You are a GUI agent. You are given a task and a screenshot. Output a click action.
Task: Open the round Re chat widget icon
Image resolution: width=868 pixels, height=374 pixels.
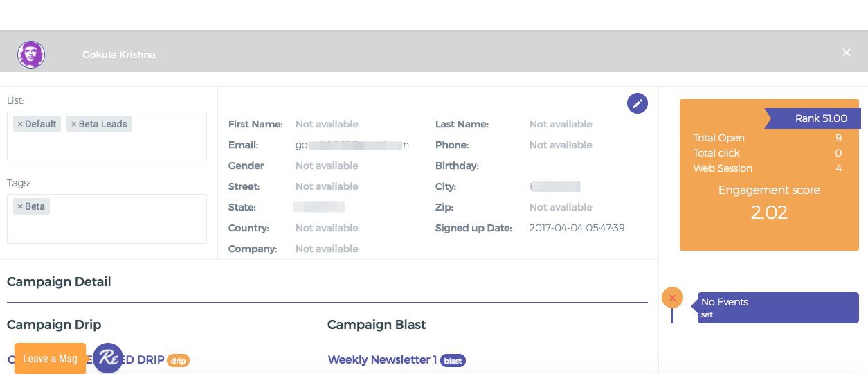pyautogui.click(x=108, y=358)
